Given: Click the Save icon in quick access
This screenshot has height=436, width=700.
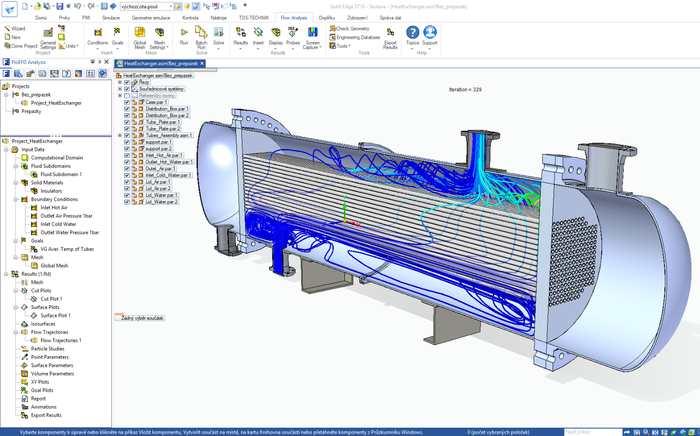Looking at the screenshot, I should pos(59,6).
